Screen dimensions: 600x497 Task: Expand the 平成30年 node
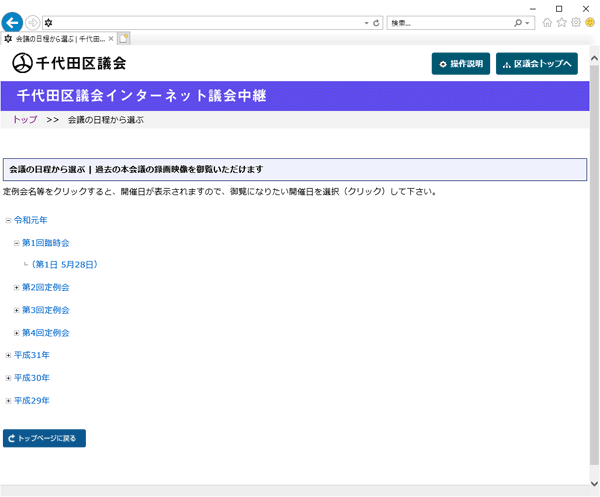click(8, 378)
